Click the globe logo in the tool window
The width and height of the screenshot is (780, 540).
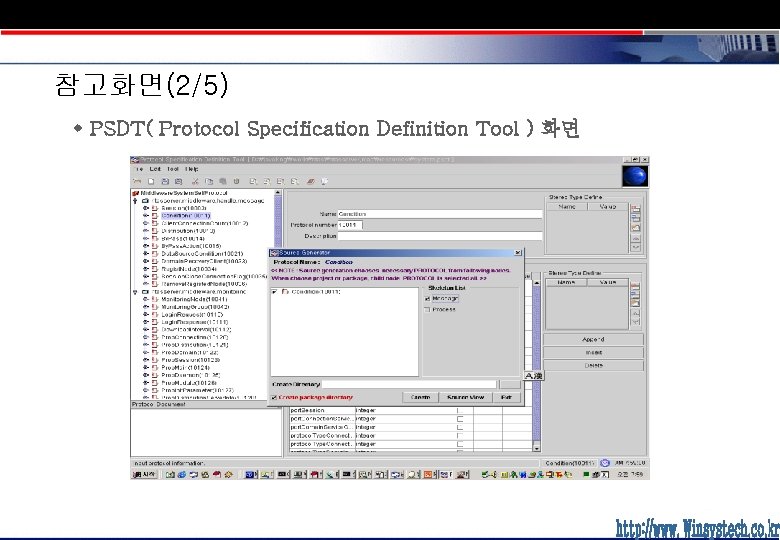pyautogui.click(x=635, y=177)
